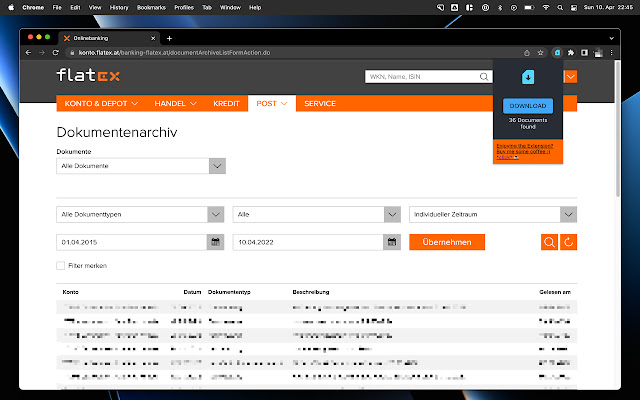Open the Chrome extensions puzzle icon

coord(571,53)
